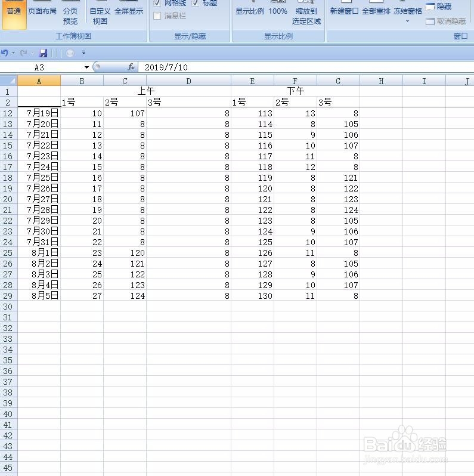Click cell E18 showing 119
Screen dimensions: 474x476
[x=252, y=178]
